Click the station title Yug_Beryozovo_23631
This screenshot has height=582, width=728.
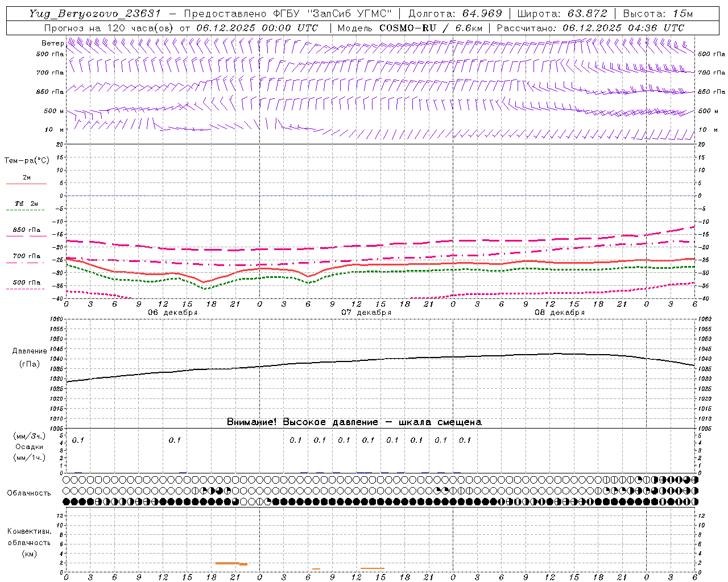click(95, 14)
